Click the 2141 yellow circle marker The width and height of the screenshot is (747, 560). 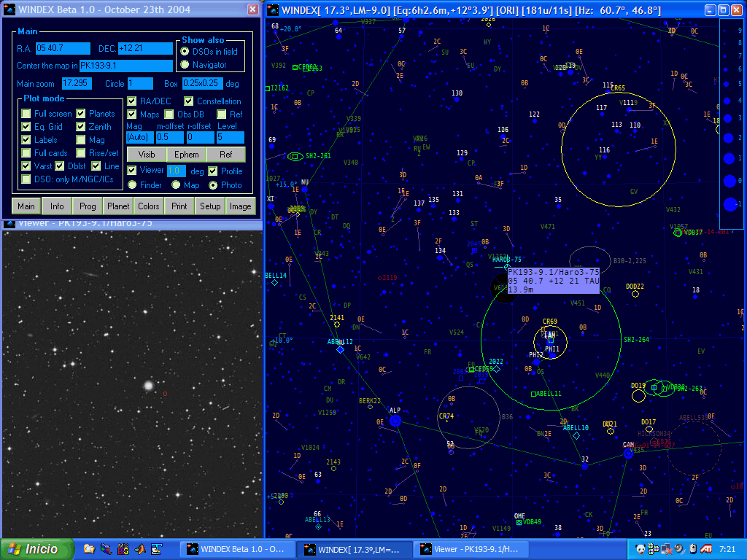point(337,324)
